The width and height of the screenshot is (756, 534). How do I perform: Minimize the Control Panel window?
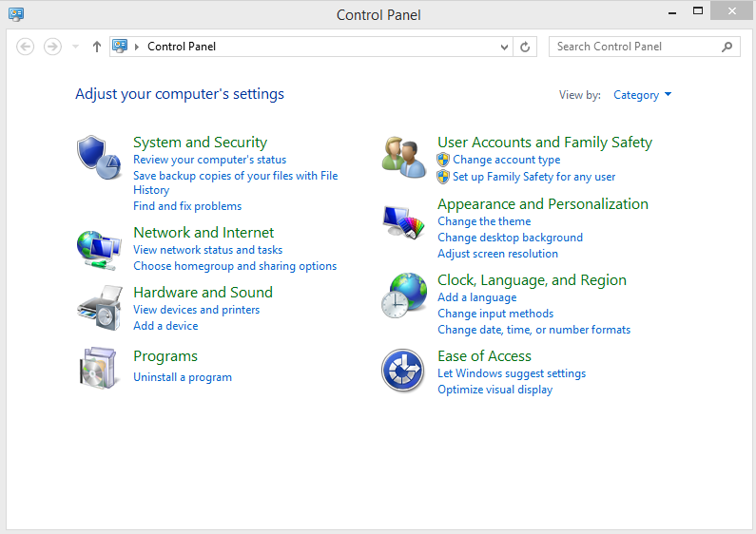tap(672, 12)
